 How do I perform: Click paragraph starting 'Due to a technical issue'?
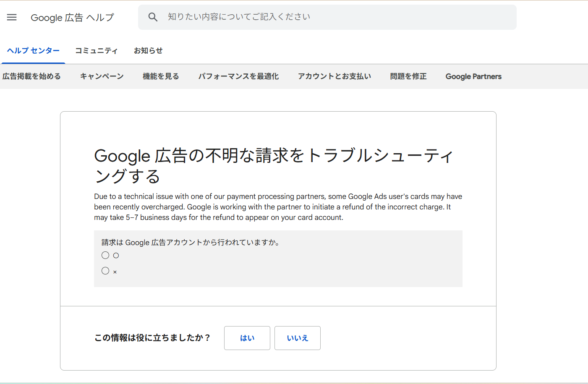(x=278, y=207)
